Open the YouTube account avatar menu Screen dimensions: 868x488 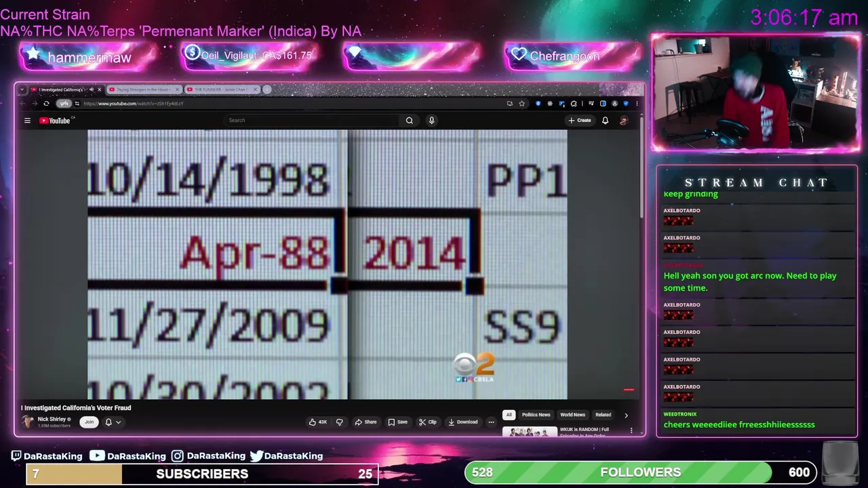click(x=623, y=120)
